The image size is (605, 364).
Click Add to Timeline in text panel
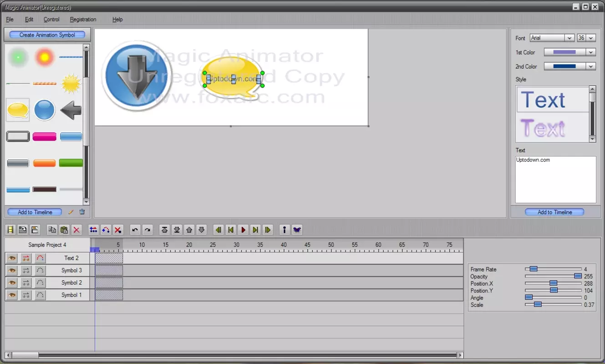(554, 212)
